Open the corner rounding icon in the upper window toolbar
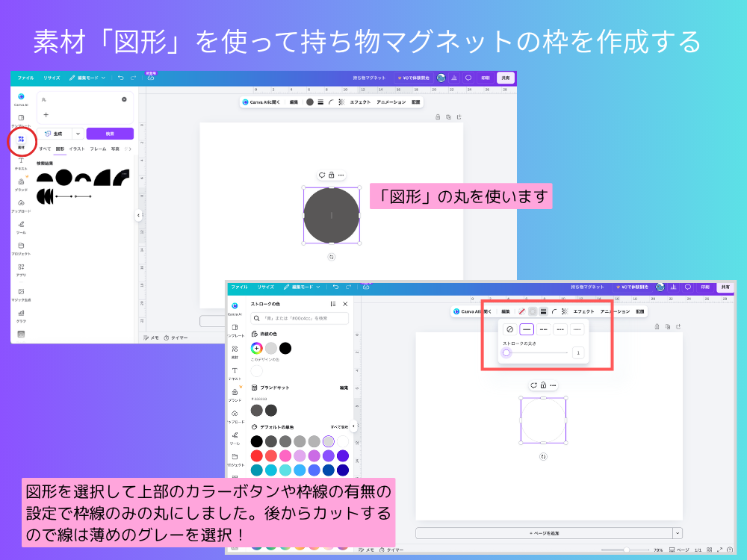 tap(331, 102)
